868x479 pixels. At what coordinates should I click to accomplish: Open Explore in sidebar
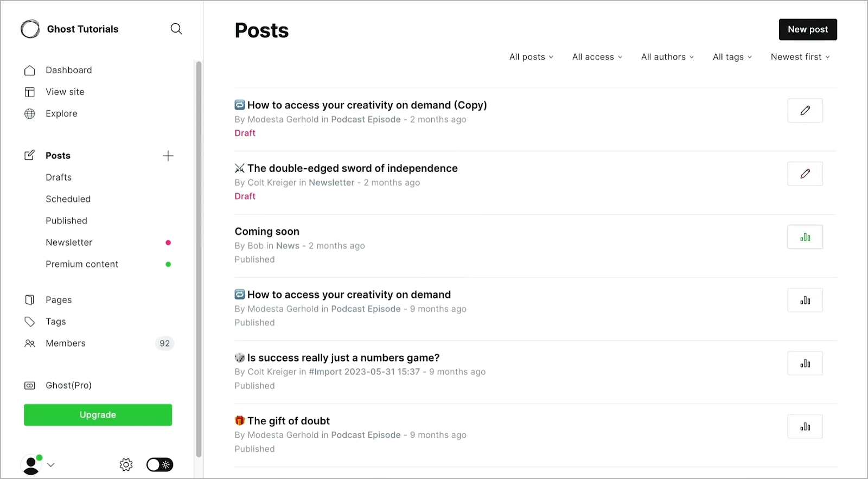61,113
